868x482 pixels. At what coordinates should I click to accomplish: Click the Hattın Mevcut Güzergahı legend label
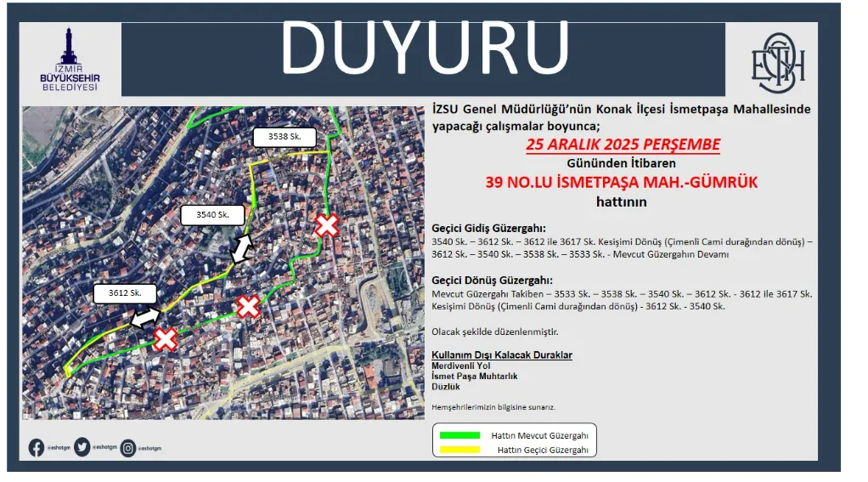click(539, 436)
